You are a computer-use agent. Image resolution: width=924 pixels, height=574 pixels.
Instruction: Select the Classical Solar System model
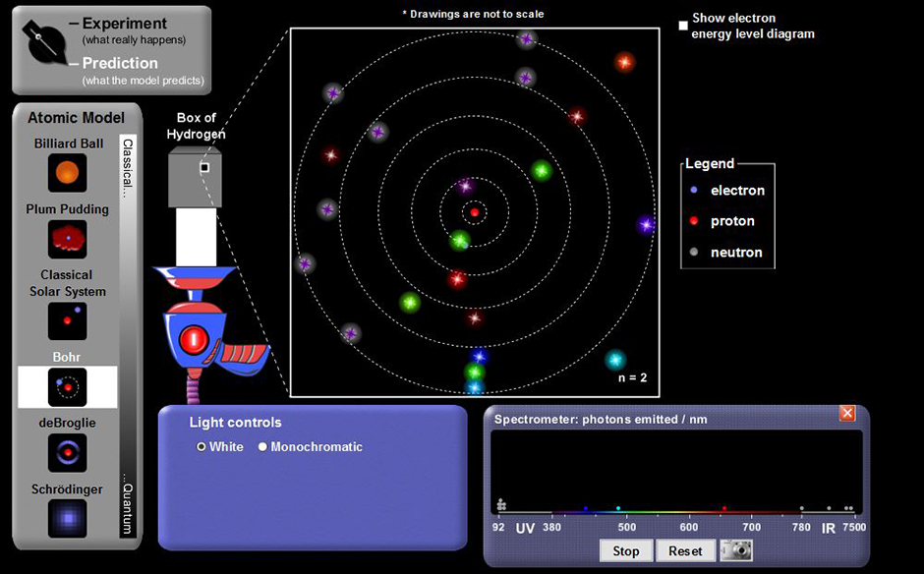[67, 319]
